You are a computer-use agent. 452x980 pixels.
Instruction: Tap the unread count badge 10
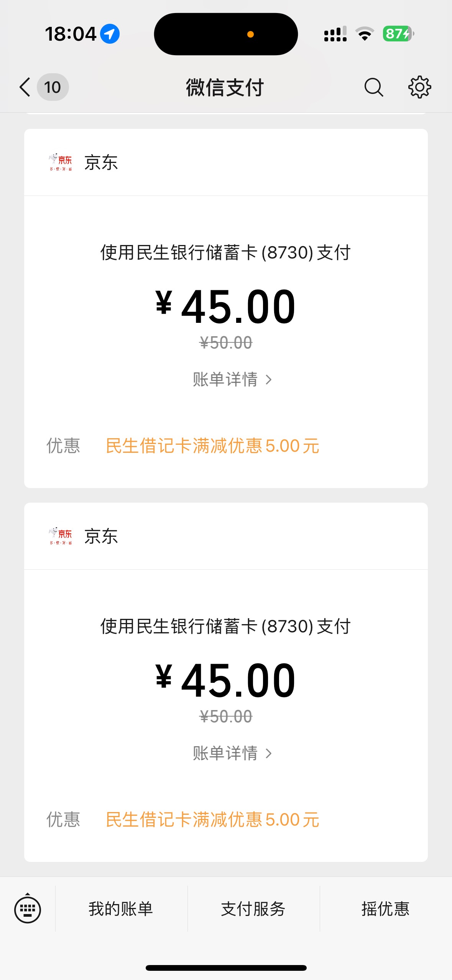point(53,87)
